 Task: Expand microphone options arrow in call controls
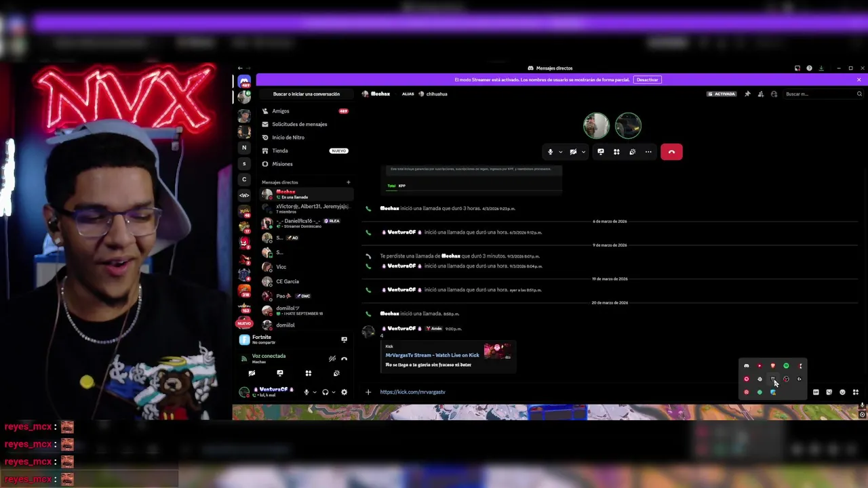click(560, 152)
